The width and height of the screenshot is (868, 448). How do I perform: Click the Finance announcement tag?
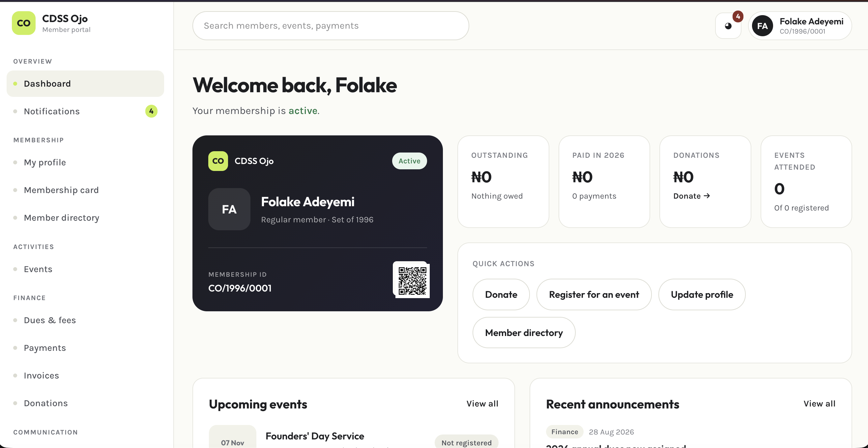565,432
